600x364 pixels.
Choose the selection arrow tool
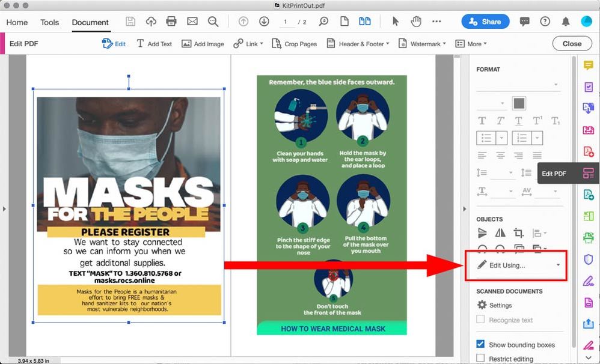coord(396,22)
